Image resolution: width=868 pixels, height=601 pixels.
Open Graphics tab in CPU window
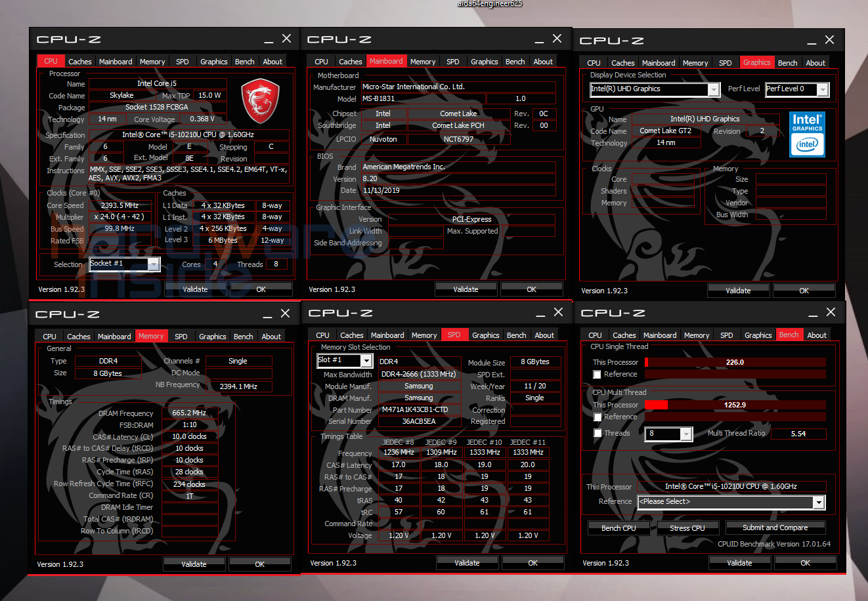214,62
